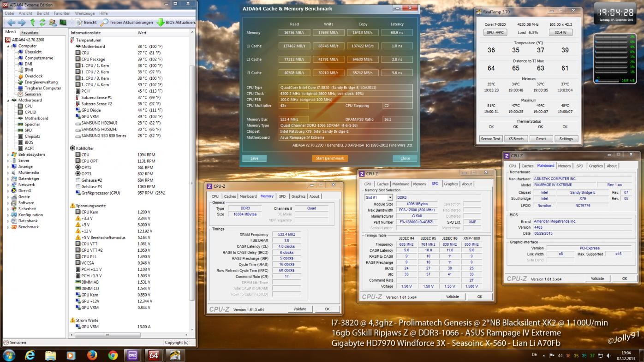Select SPD in the AIDA64 tree
Image resolution: width=644 pixels, height=362 pixels.
(28, 131)
